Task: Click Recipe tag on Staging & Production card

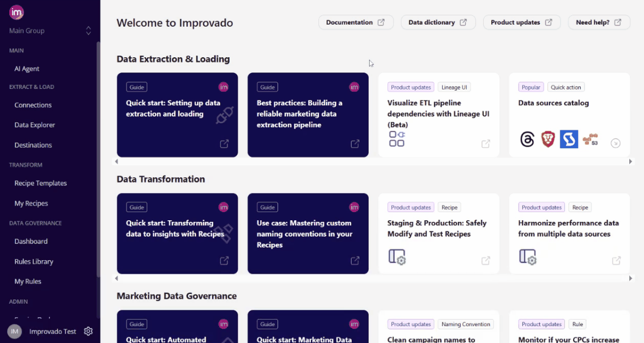Action: click(x=449, y=207)
